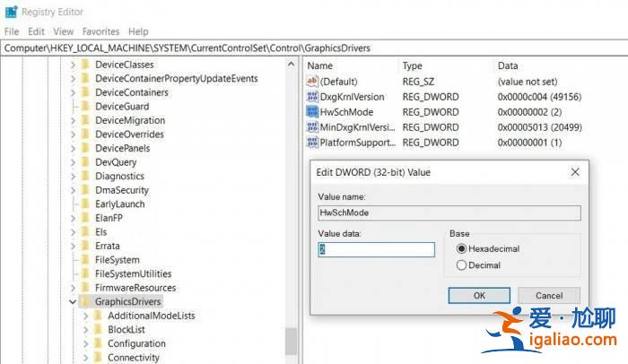This screenshot has height=364, width=628.
Task: Select the Hexadecimal base radio button
Action: pos(461,248)
